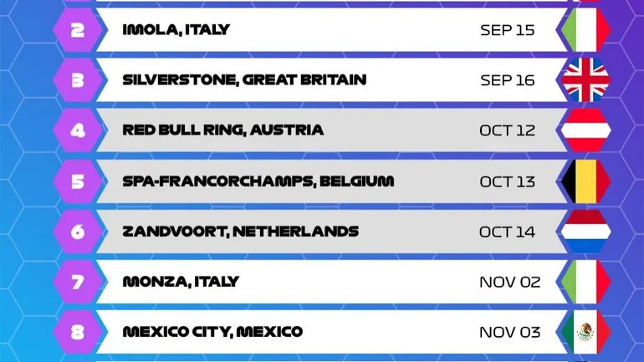This screenshot has height=362, width=644.
Task: Select Spa-Francorchamps, Belgium entry
Action: pos(258,181)
